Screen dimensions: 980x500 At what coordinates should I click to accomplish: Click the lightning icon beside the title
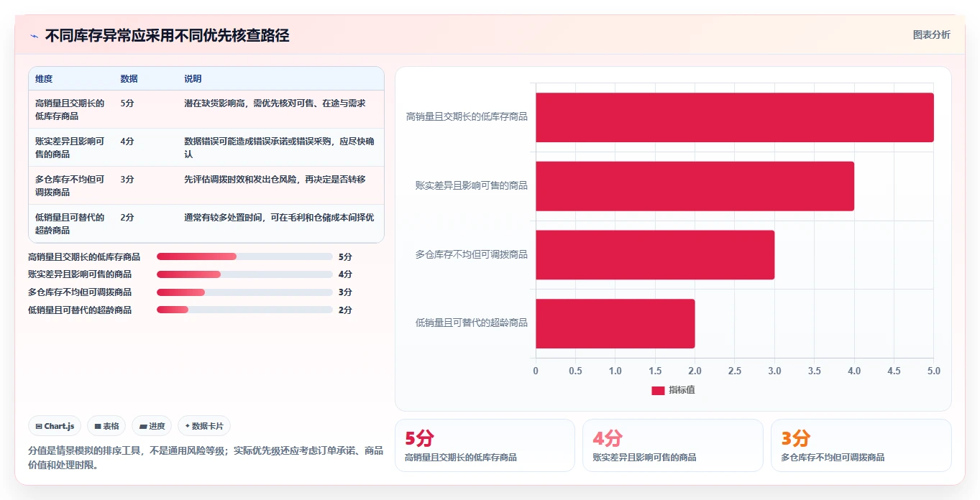point(34,36)
